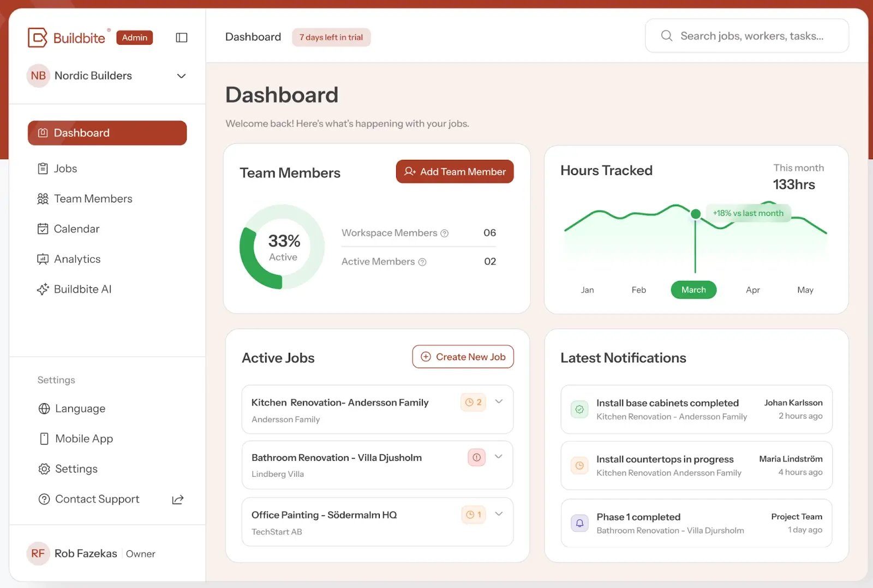Image resolution: width=873 pixels, height=588 pixels.
Task: Open the Calendar from the sidebar
Action: 43,229
